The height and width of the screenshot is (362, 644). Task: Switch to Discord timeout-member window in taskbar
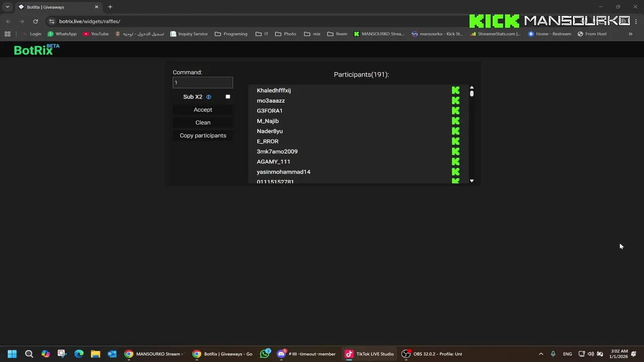point(306,354)
